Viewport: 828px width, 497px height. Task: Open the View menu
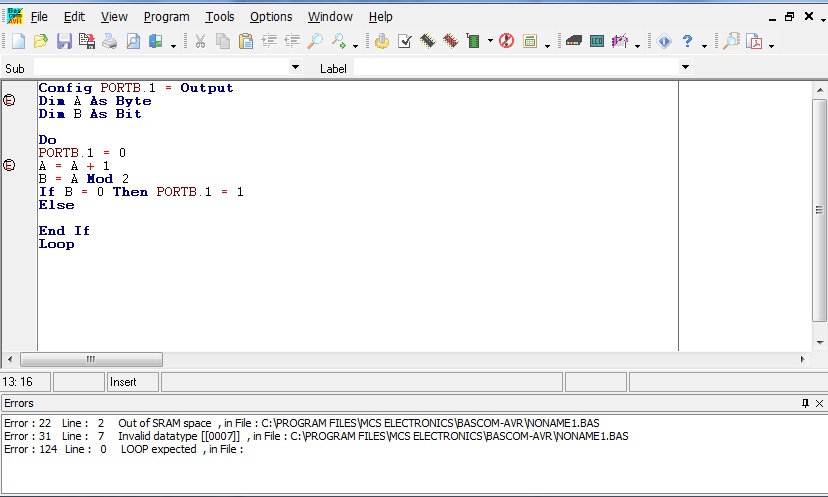point(114,17)
